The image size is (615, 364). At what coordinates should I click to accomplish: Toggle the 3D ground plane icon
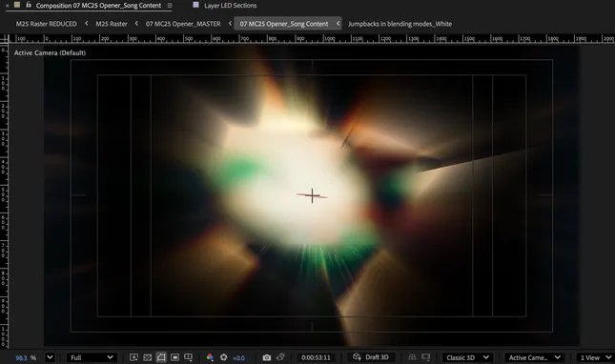[412, 357]
